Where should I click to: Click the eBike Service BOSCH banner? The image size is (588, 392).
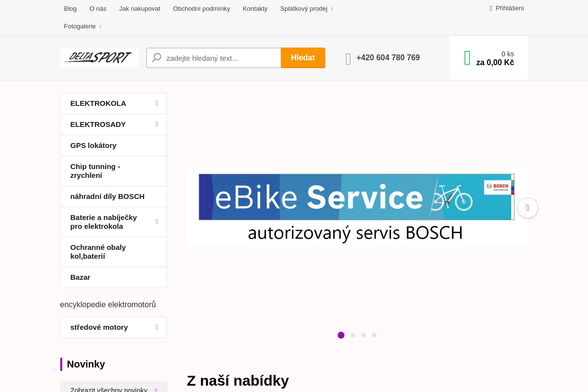pyautogui.click(x=357, y=207)
